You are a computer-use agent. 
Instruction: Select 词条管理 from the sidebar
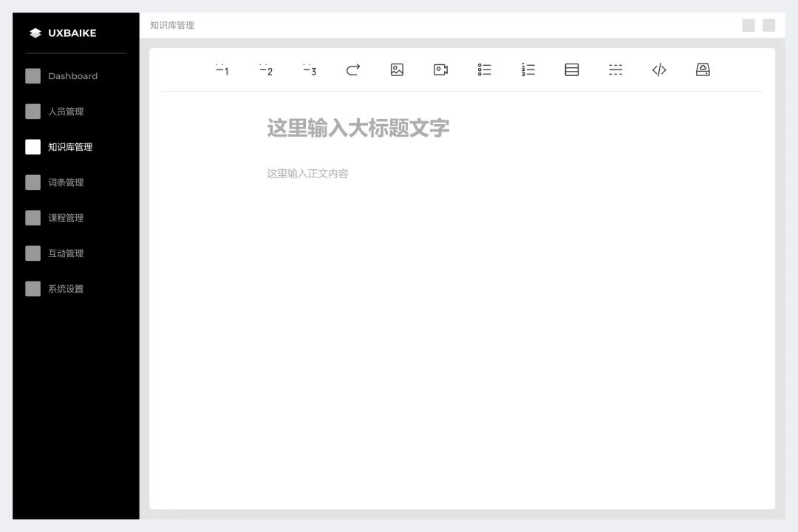coord(66,183)
